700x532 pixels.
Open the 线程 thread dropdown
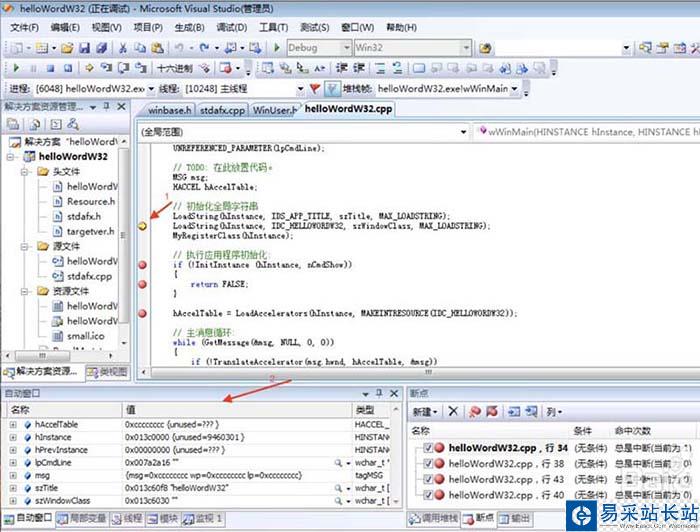point(300,89)
